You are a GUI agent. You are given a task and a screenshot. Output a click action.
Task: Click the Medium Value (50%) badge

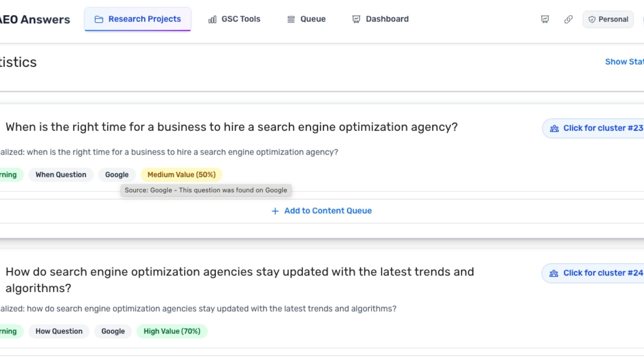click(181, 175)
